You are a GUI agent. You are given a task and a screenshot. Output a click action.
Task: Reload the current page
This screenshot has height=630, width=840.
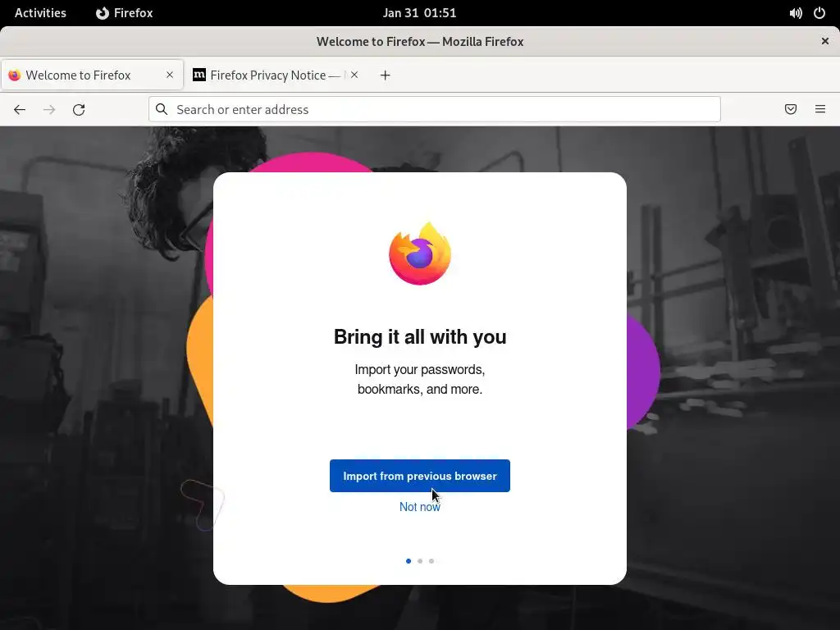tap(79, 110)
